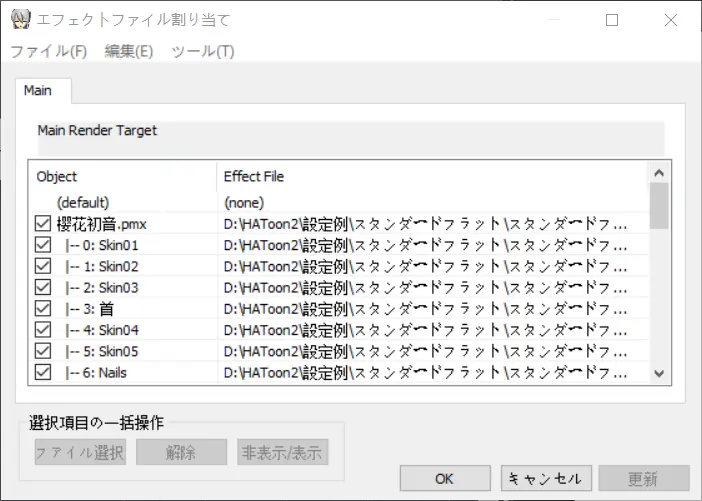Click the list scroll up arrow

pos(659,173)
